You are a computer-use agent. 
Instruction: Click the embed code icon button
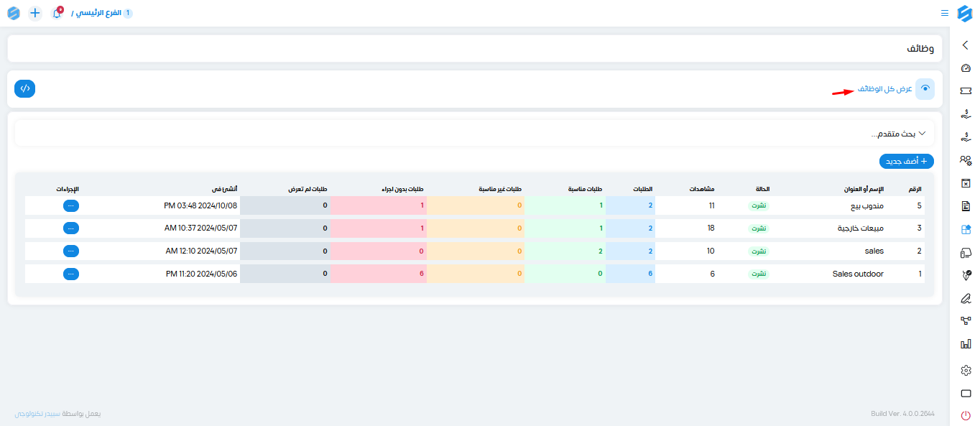25,88
